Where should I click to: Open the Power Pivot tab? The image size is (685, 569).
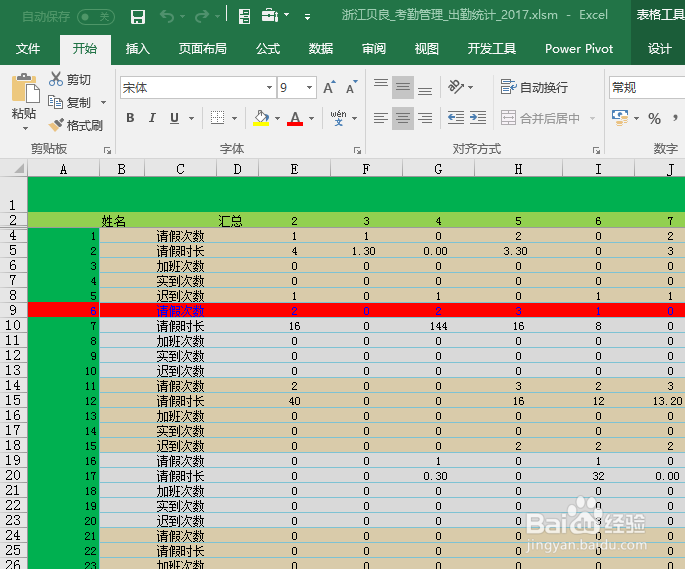(x=579, y=49)
